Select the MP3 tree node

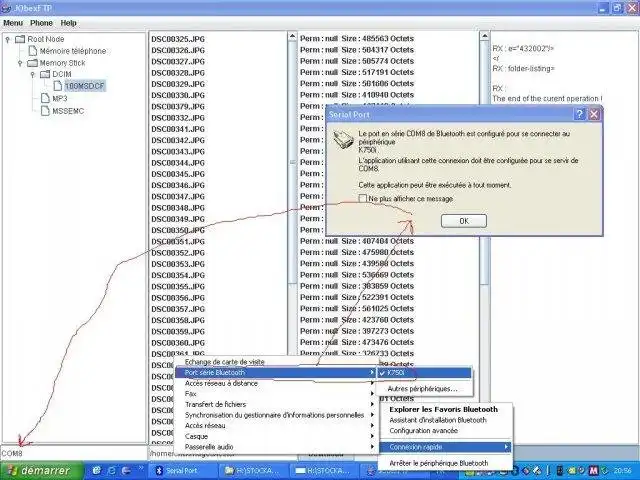60,98
